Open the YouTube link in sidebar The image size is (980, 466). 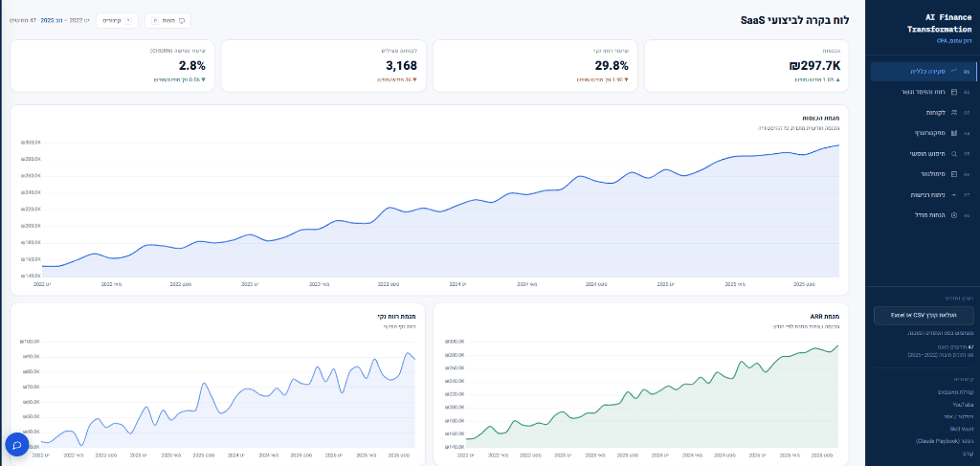[x=963, y=405]
